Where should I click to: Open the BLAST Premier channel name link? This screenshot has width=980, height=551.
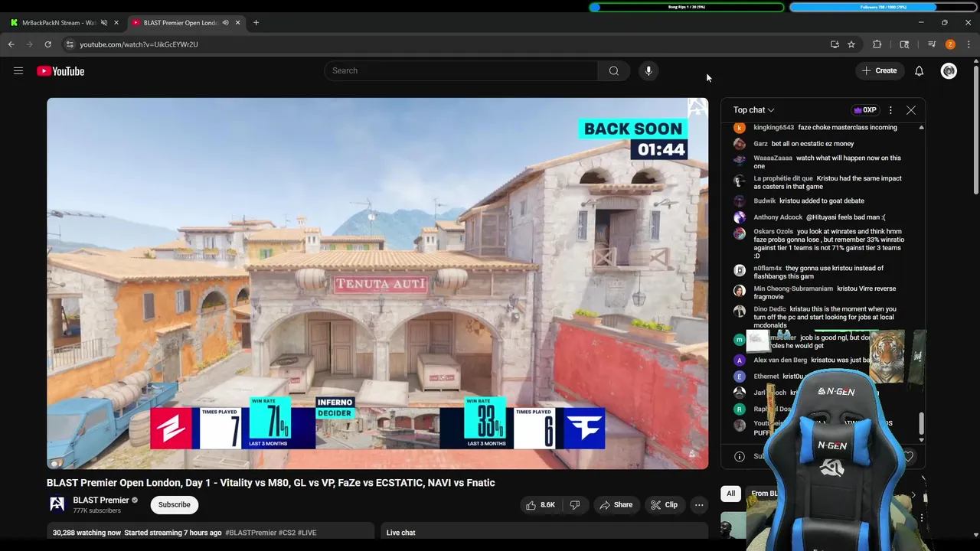click(x=100, y=500)
